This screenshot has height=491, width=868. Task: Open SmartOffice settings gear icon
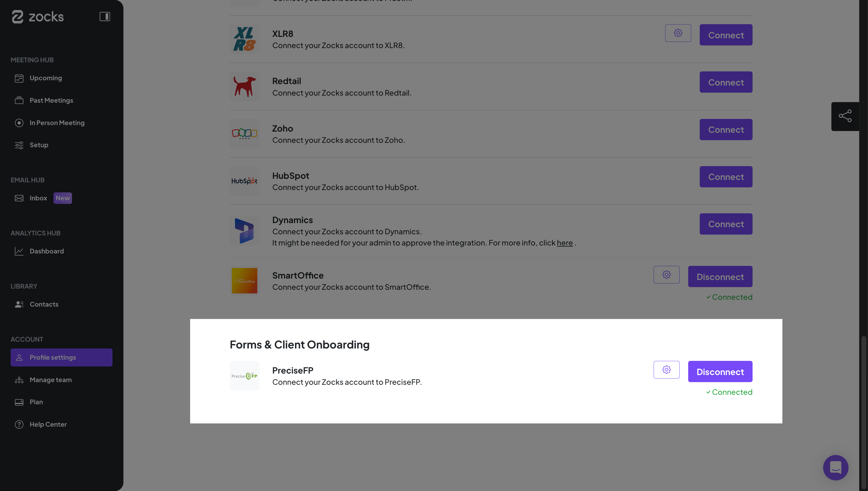point(666,274)
